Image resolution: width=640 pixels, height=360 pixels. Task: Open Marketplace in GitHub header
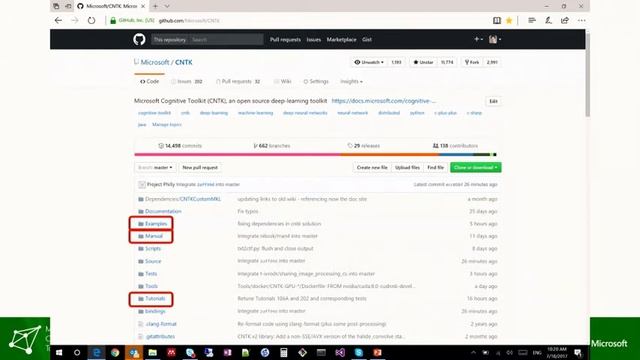pyautogui.click(x=341, y=40)
